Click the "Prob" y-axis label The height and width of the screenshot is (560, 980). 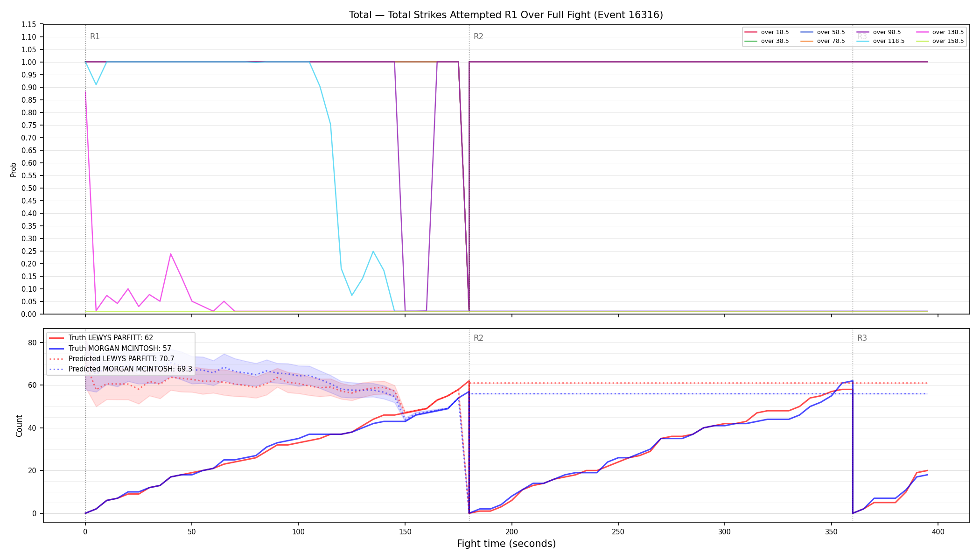(x=14, y=169)
